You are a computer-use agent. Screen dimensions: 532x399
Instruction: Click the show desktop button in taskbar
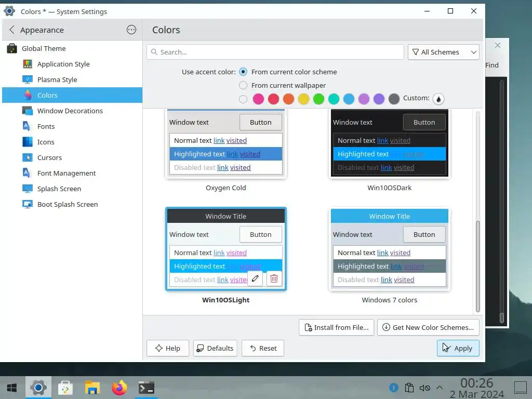point(520,388)
